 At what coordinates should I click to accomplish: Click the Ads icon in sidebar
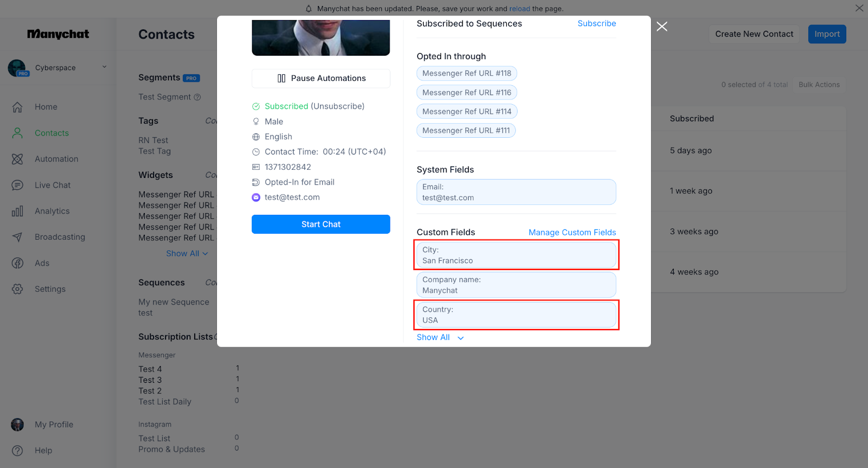point(17,264)
